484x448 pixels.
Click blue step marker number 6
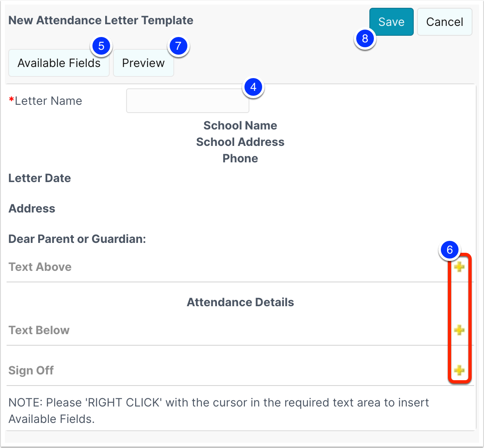[449, 249]
